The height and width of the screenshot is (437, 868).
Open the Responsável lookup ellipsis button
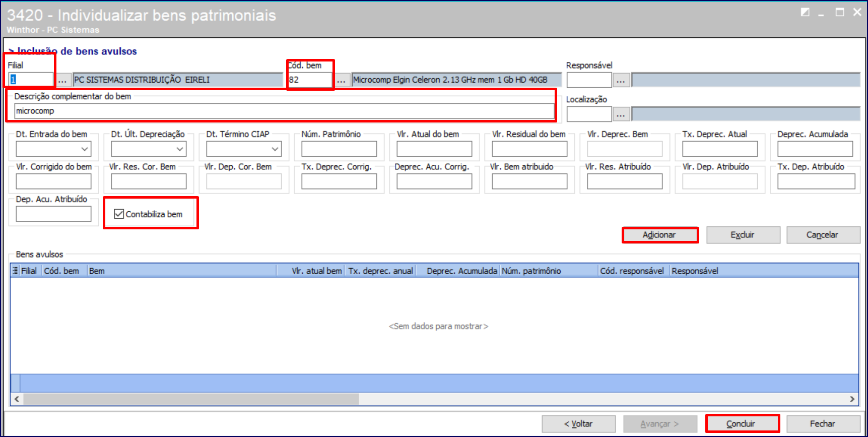[621, 80]
